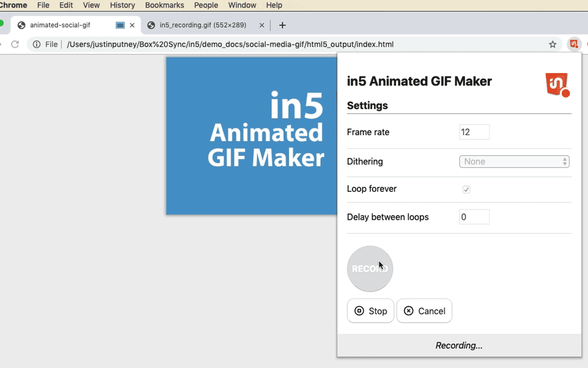
Task: Click the stop-record circle icon in Stop button
Action: pos(359,311)
